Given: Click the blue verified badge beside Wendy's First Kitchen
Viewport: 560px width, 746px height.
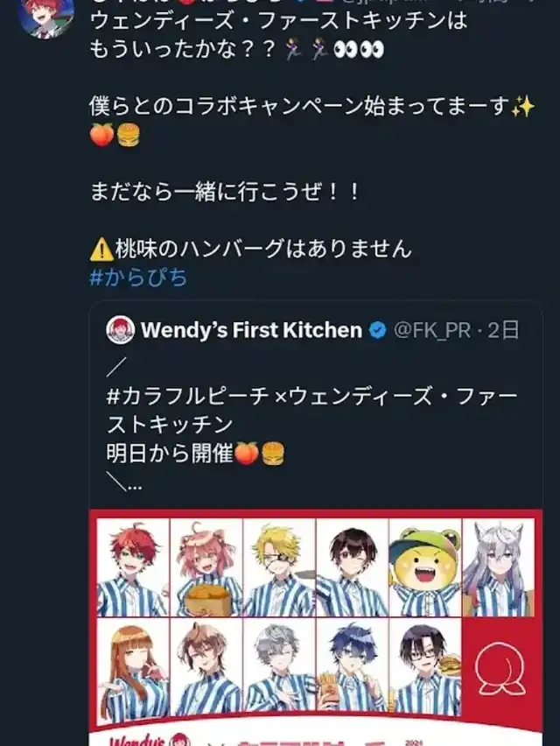Looking at the screenshot, I should [x=377, y=330].
